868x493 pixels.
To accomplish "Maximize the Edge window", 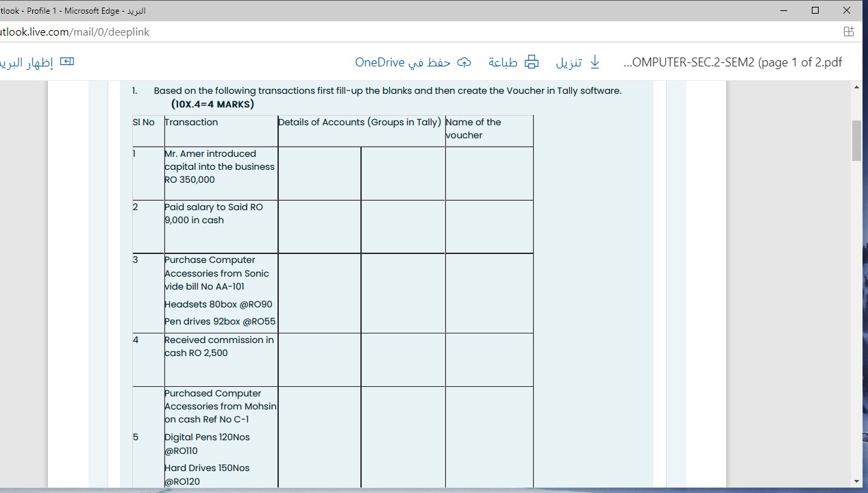I will [x=815, y=10].
